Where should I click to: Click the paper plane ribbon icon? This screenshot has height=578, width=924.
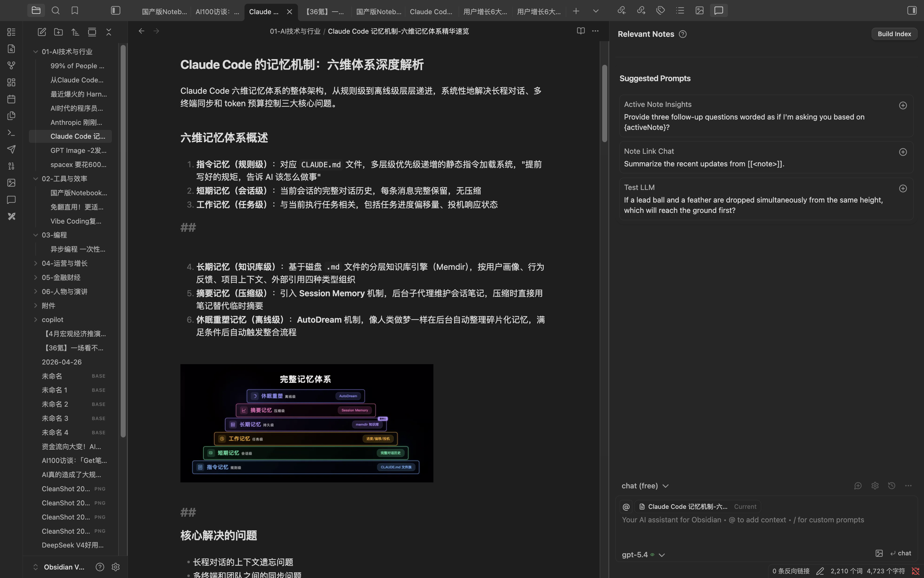(x=11, y=149)
